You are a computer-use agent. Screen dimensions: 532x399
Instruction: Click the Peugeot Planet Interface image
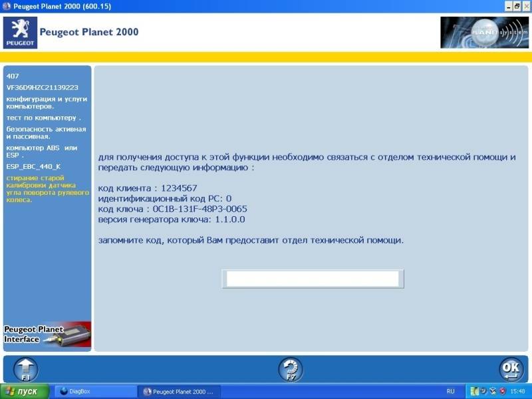coord(47,334)
